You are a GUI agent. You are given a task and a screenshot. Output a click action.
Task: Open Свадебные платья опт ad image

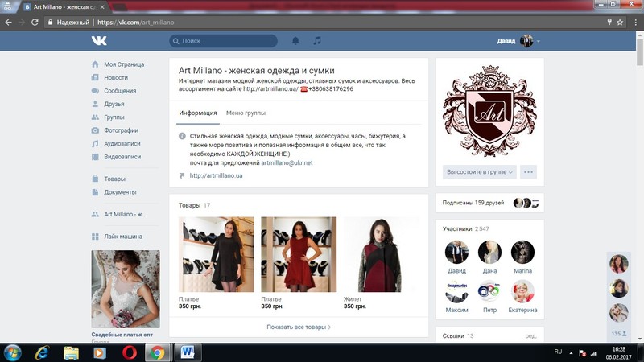[x=126, y=289]
